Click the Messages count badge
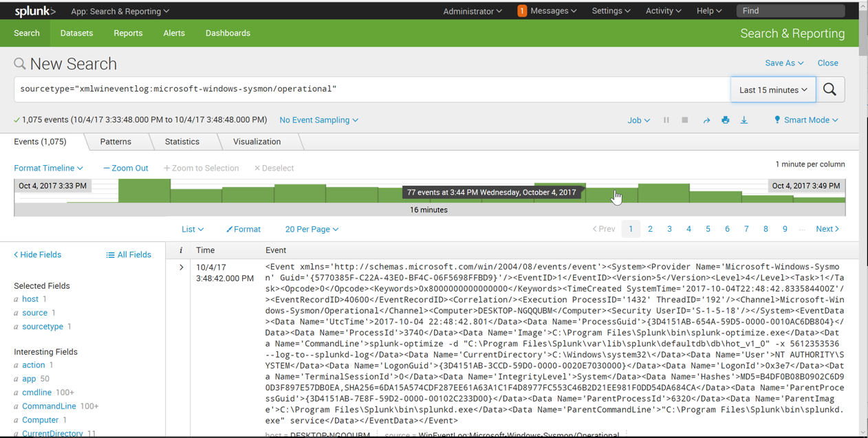 522,11
